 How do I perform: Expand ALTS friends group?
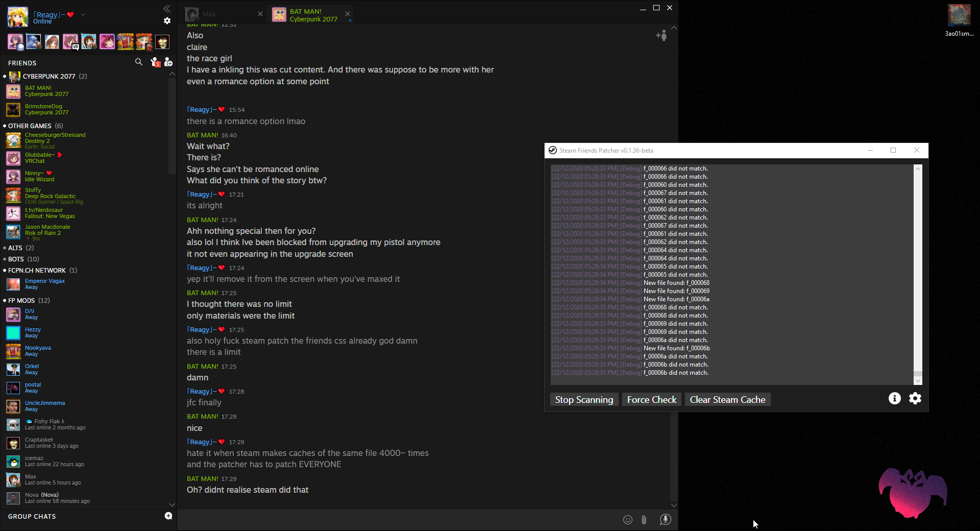point(19,248)
